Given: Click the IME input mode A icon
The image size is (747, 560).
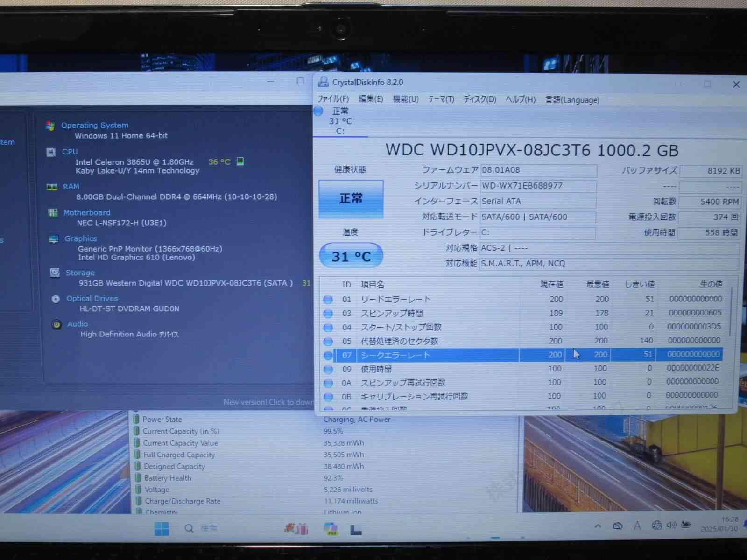Looking at the screenshot, I should [637, 526].
